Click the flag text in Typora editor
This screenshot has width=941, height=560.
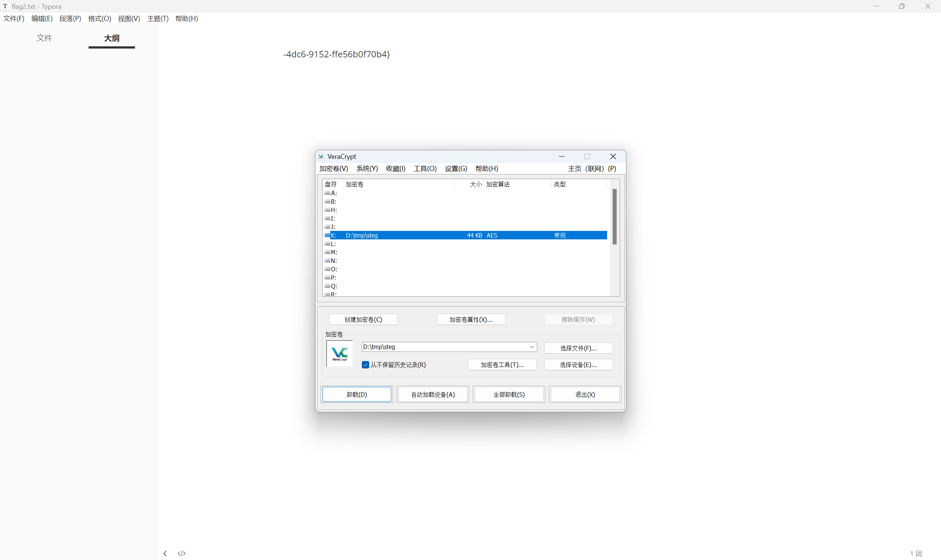point(336,54)
